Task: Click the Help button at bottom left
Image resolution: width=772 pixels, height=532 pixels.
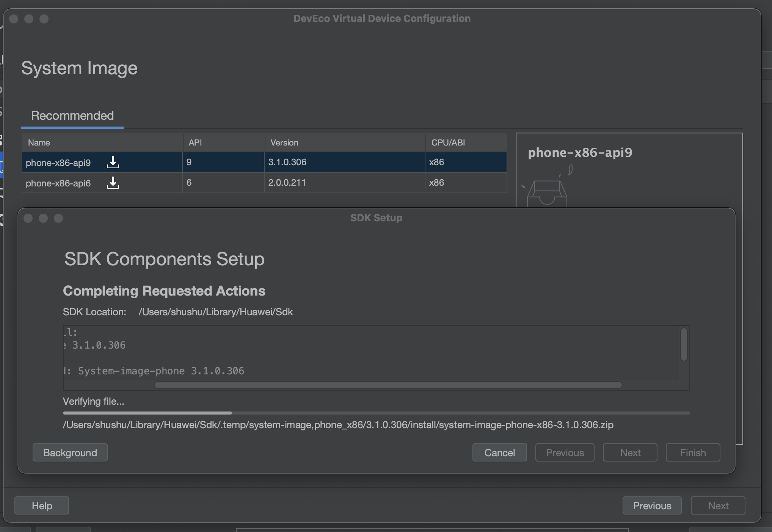Action: (42, 505)
